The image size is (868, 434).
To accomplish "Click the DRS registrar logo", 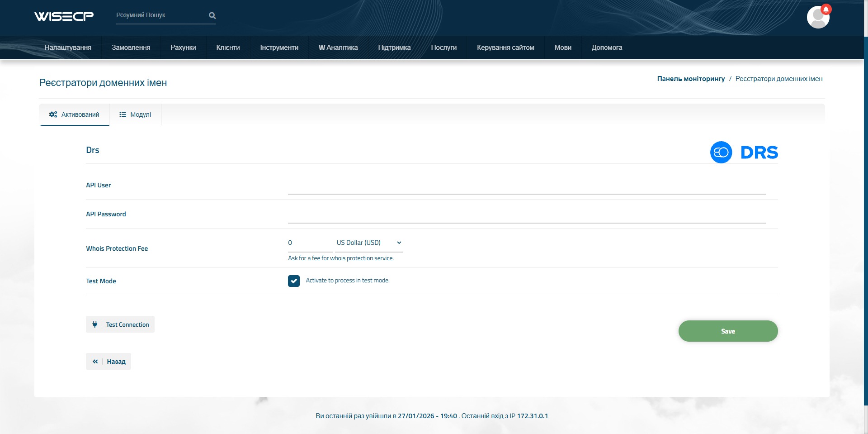I will tap(744, 153).
